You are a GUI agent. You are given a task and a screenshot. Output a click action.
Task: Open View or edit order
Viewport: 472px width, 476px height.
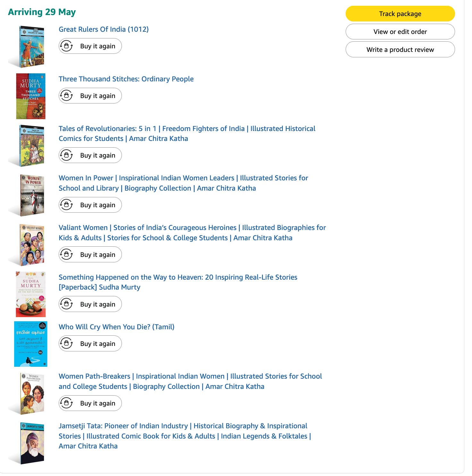click(x=400, y=32)
